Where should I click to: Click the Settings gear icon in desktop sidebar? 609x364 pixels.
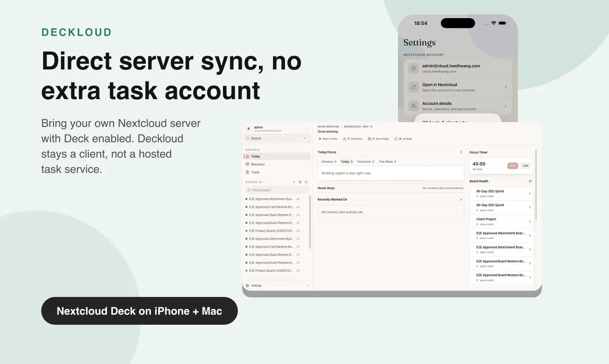pos(247,285)
